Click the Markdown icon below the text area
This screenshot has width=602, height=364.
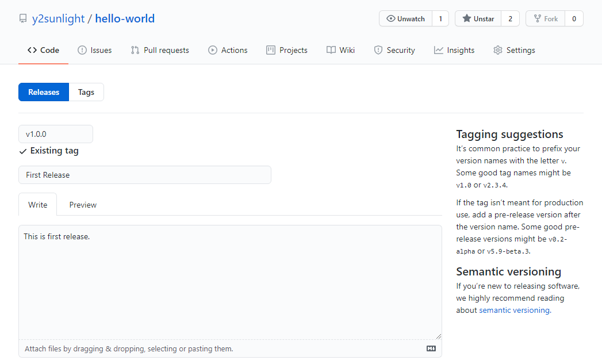431,348
